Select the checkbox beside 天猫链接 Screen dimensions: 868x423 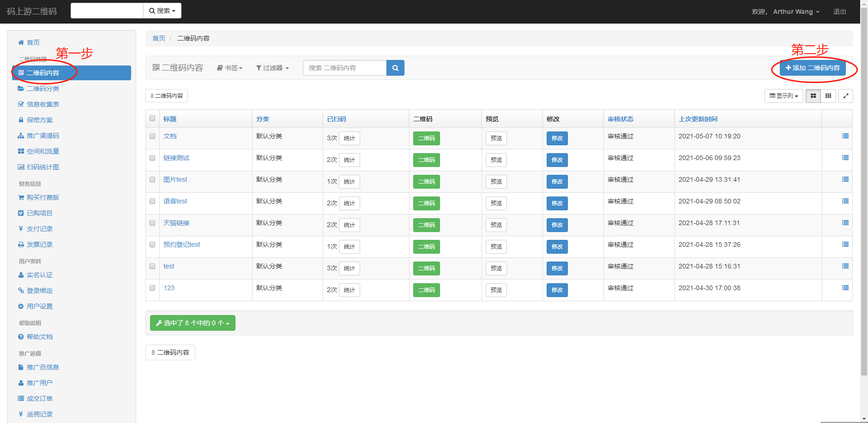(152, 223)
